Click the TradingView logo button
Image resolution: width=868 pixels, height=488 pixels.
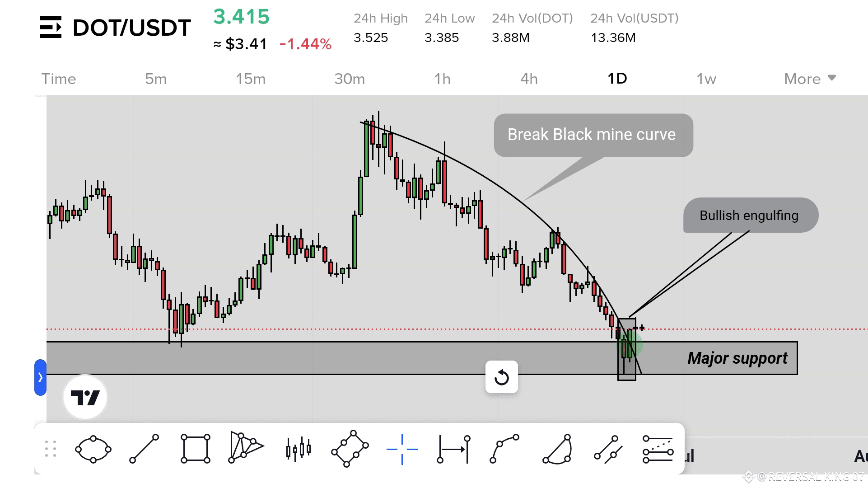pos(85,398)
